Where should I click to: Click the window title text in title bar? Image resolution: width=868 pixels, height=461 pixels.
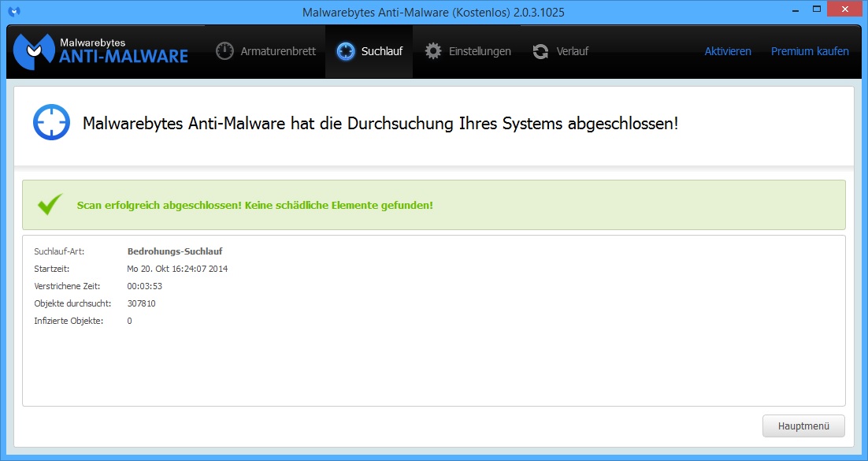coord(433,12)
